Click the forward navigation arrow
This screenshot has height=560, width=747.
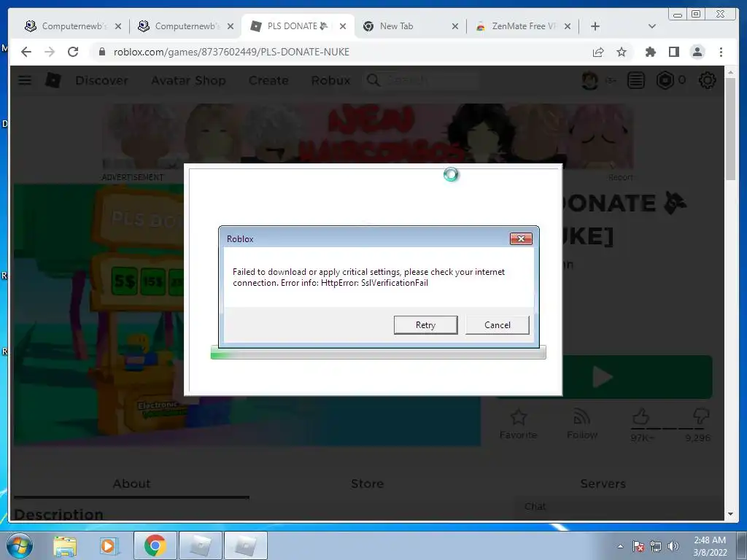(50, 52)
